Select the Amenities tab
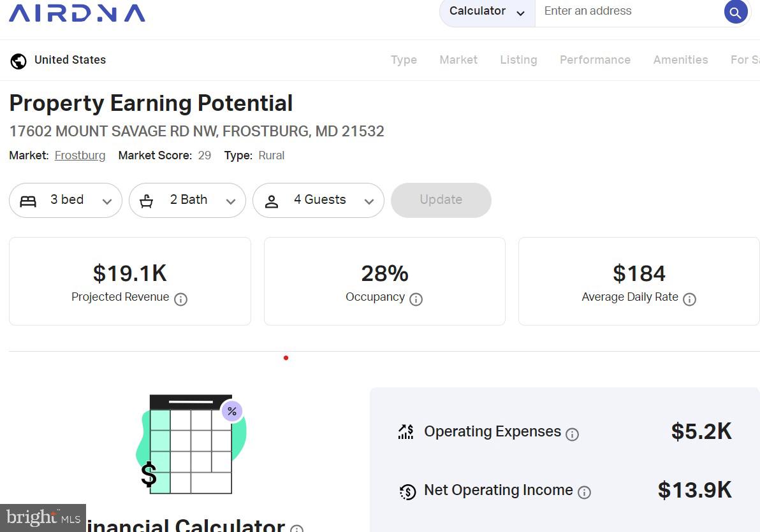The width and height of the screenshot is (760, 532). [680, 60]
